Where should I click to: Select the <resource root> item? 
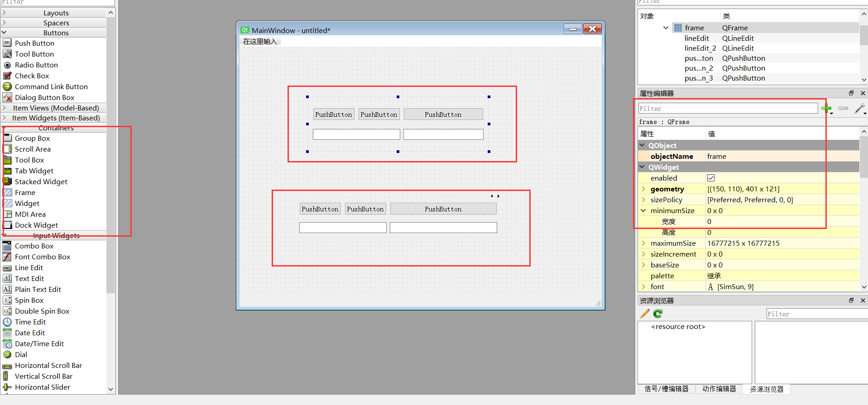(678, 327)
